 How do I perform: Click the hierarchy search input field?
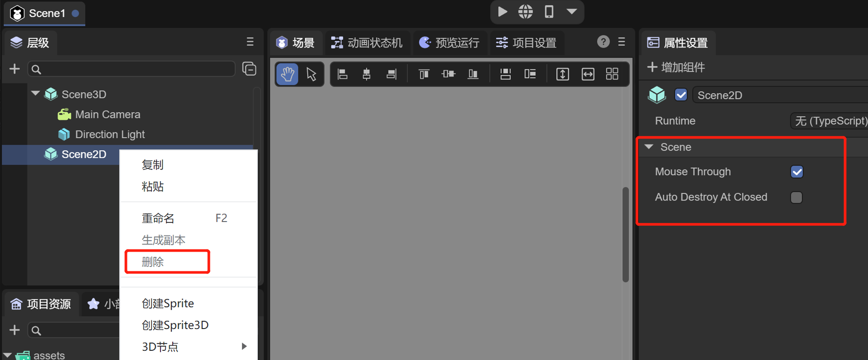tap(131, 69)
